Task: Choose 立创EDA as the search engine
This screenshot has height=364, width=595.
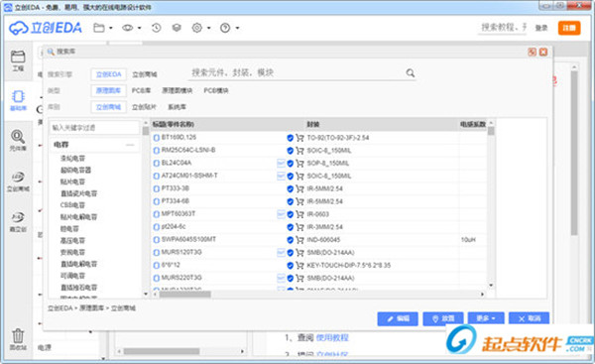Action: [108, 74]
